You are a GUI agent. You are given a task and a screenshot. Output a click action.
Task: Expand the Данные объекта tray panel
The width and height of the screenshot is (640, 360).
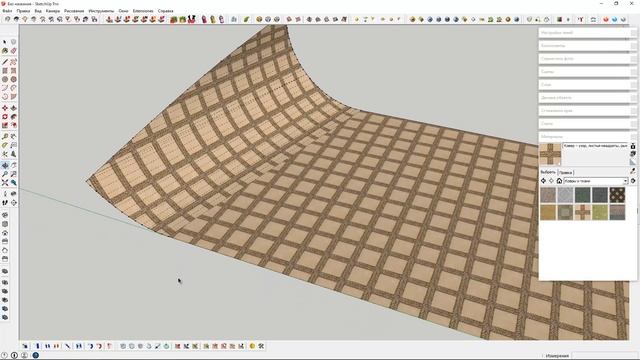587,98
